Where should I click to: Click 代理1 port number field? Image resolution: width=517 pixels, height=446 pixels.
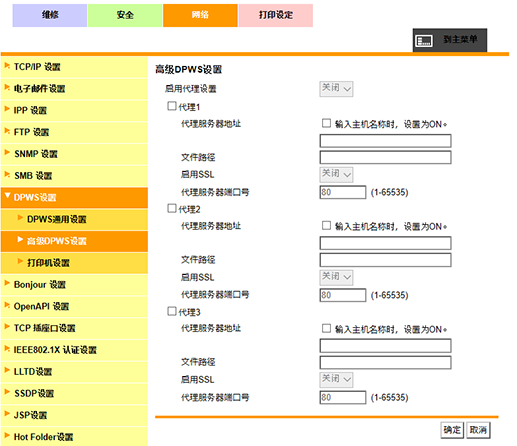tap(343, 192)
